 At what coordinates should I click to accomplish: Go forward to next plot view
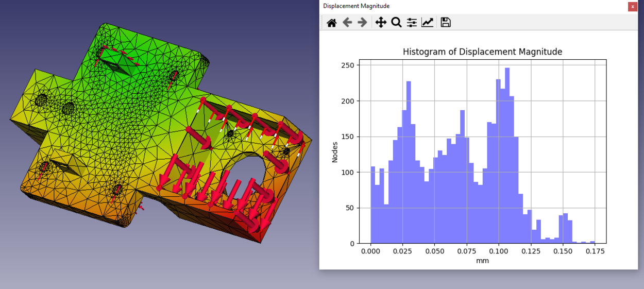pyautogui.click(x=362, y=23)
